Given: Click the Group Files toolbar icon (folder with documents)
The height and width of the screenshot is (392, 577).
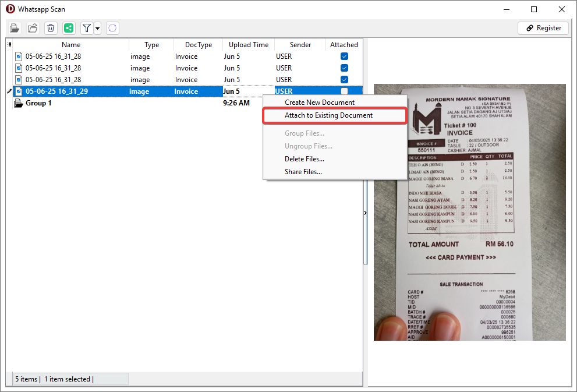Looking at the screenshot, I should pos(15,28).
